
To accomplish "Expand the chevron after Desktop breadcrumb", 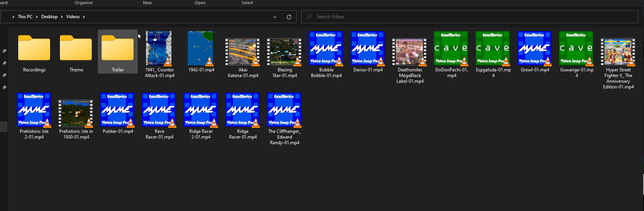I will 62,17.
